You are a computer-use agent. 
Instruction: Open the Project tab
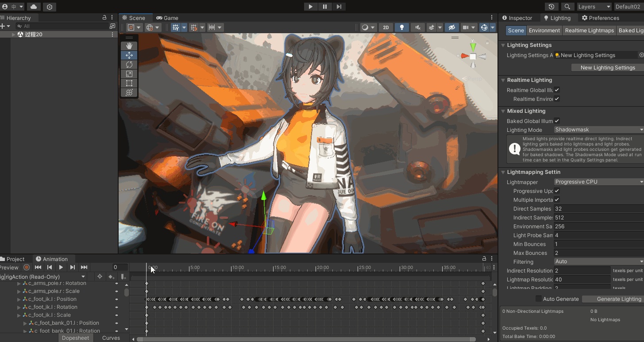tap(12, 259)
